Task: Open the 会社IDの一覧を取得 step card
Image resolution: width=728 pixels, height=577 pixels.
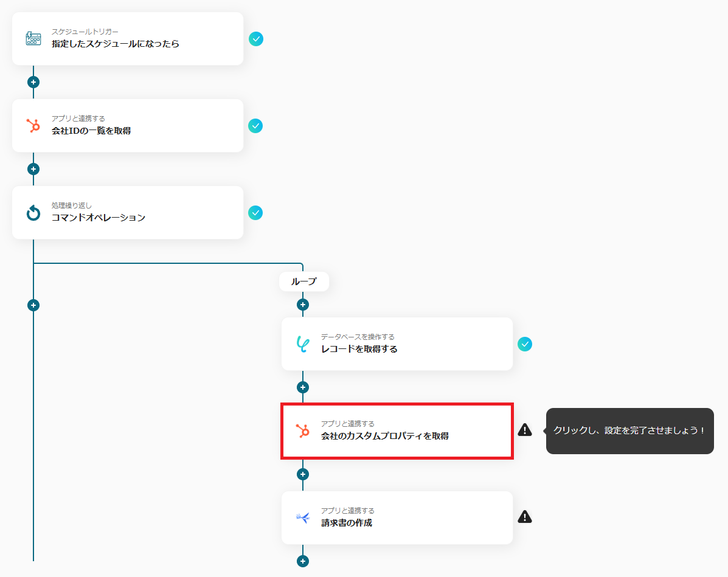Action: click(128, 125)
